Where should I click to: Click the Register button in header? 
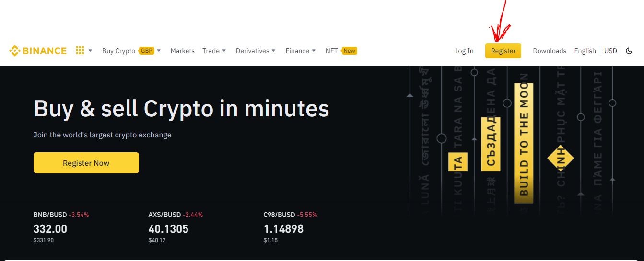[503, 51]
